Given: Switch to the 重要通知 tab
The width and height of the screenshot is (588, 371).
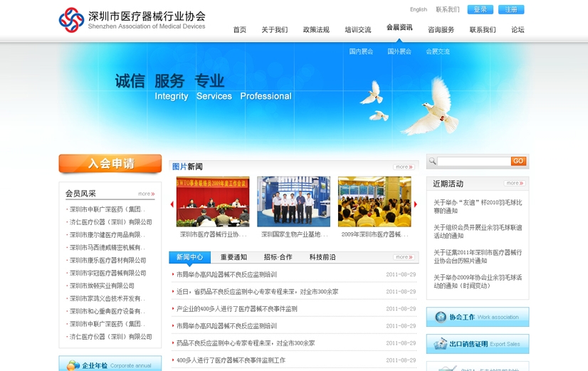Looking at the screenshot, I should pos(233,257).
